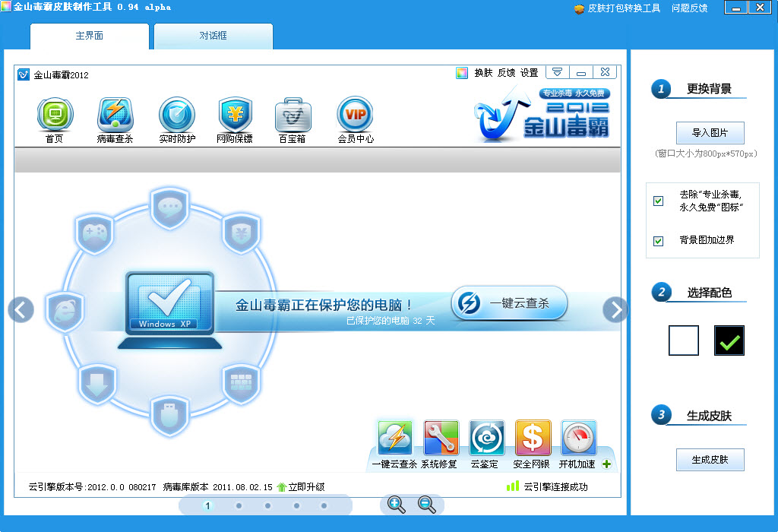778x532 pixels.
Task: Click the 金山毒霸正在保护您的电脑 banner text
Action: [324, 305]
